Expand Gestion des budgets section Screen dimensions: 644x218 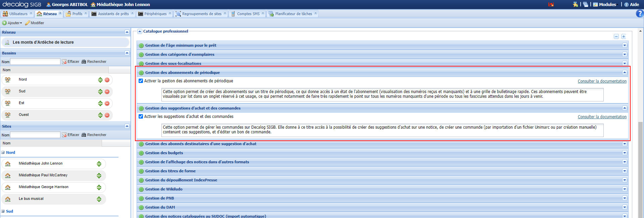[x=625, y=153]
